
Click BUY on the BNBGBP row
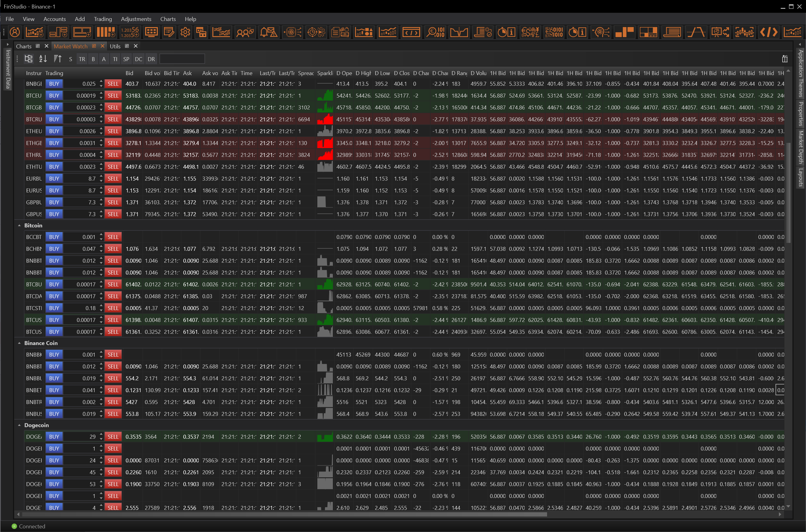(x=54, y=84)
